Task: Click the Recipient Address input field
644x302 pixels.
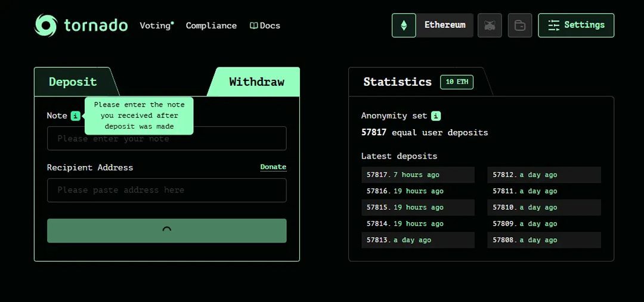Action: click(x=166, y=190)
